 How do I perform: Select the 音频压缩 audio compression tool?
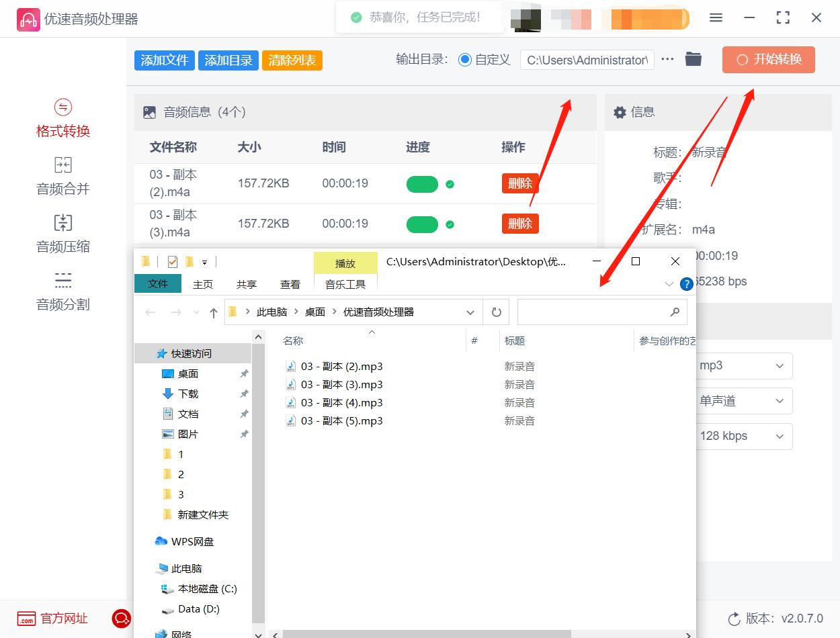point(62,234)
